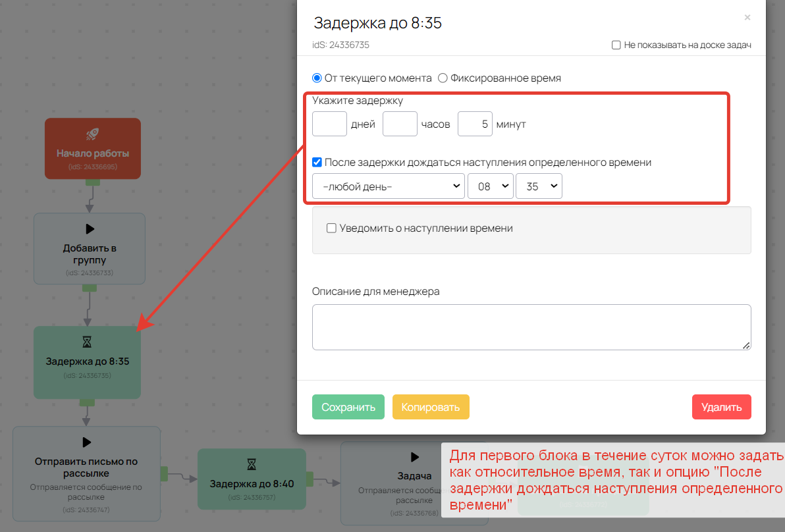
Task: Click the rocket icon on Начало работы block
Action: pyautogui.click(x=92, y=133)
